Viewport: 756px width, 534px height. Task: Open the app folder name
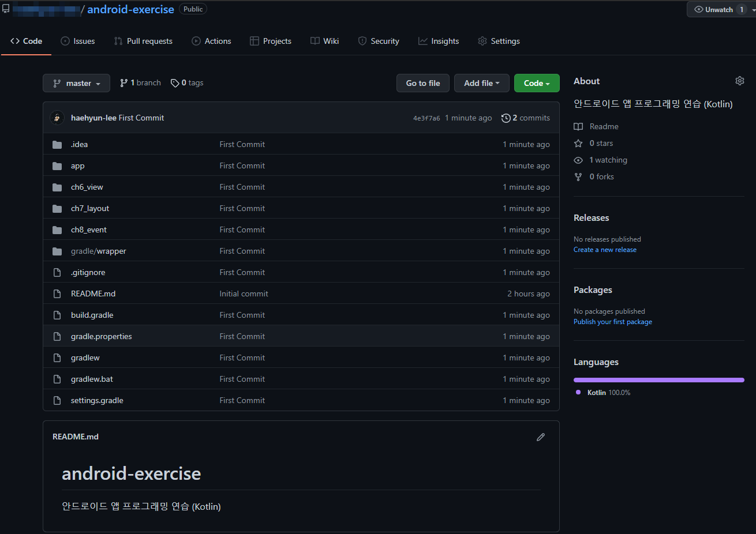pyautogui.click(x=78, y=166)
